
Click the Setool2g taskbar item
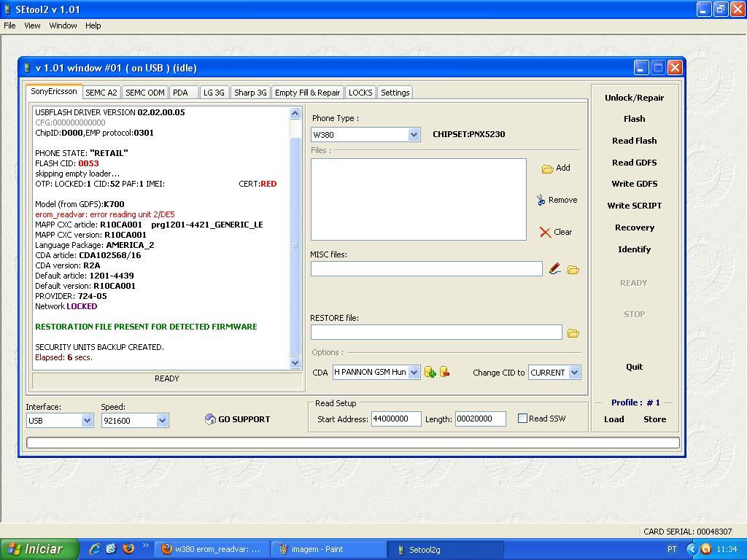(445, 550)
